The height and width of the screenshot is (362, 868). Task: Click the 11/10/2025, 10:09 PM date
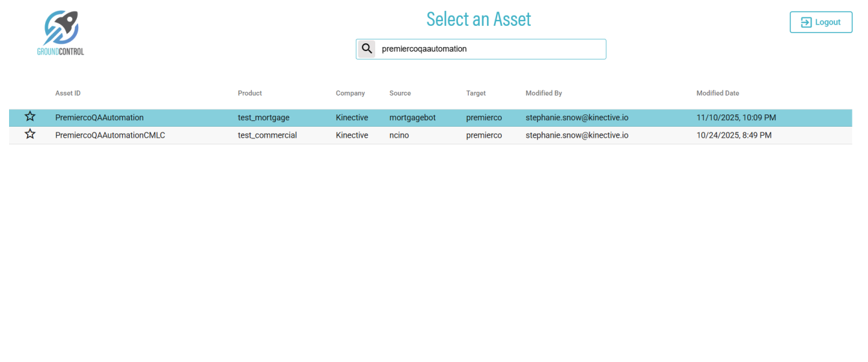[736, 118]
